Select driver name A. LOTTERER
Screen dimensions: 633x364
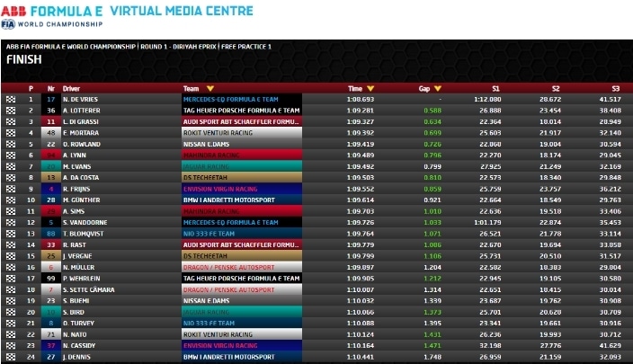pyautogui.click(x=82, y=111)
